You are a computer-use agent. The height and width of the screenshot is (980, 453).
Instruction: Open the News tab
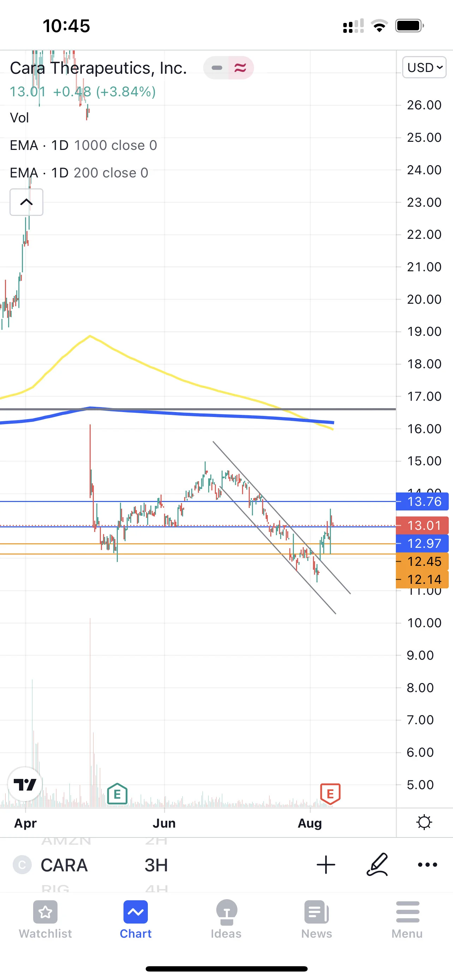point(317,920)
